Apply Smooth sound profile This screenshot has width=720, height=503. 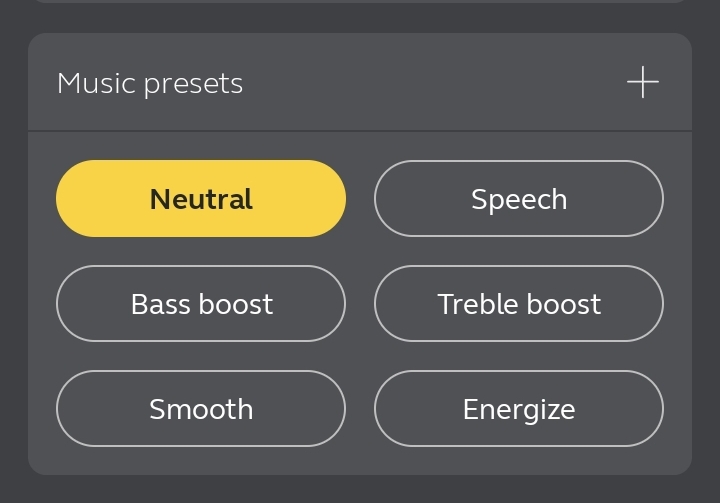(201, 408)
